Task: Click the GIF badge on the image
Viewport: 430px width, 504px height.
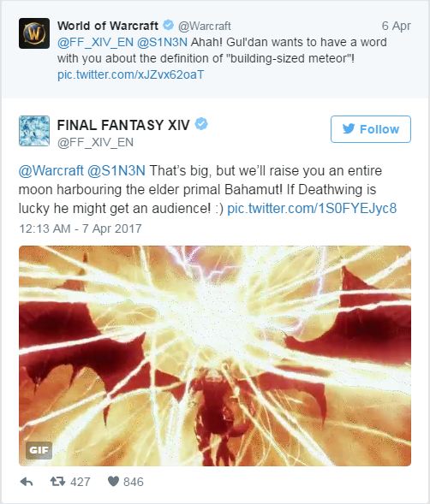Action: [x=39, y=450]
